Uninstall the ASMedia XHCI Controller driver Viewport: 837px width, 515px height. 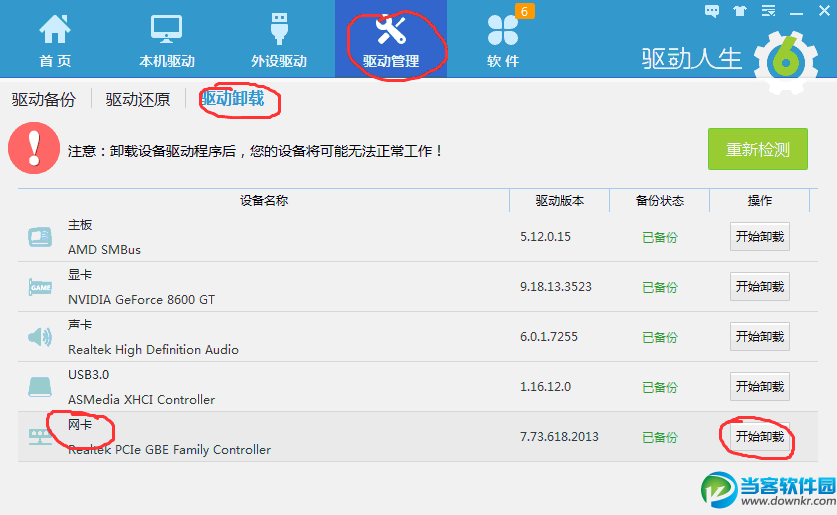[x=760, y=386]
